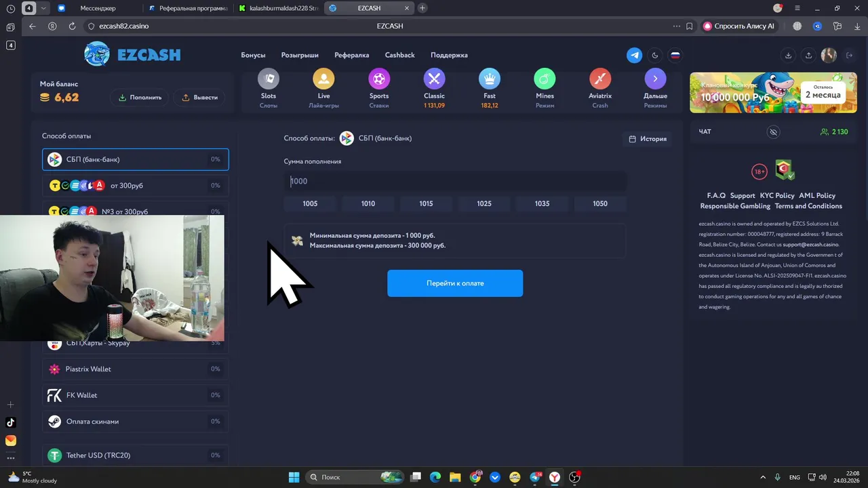Open the Mines mode icon
The height and width of the screenshot is (488, 868).
pyautogui.click(x=545, y=79)
